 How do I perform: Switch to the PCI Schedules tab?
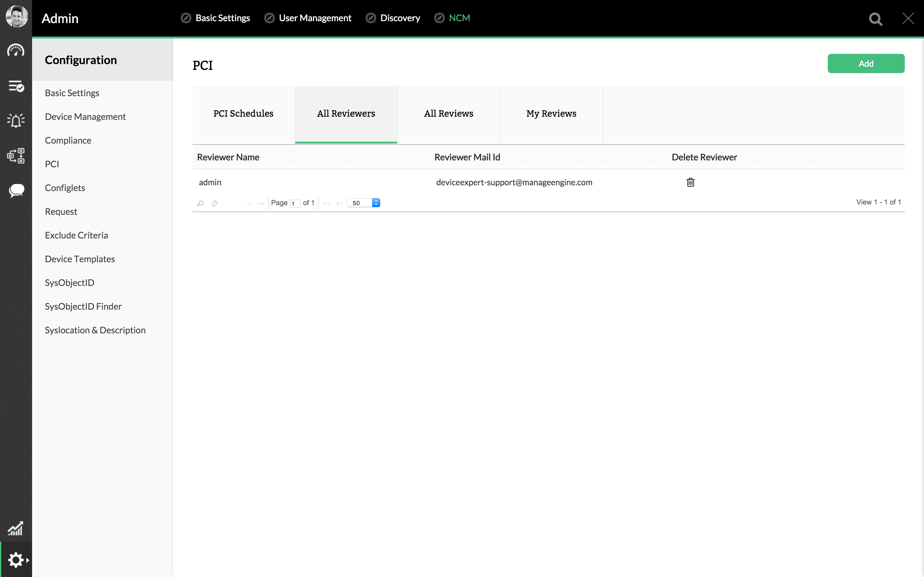(x=243, y=114)
